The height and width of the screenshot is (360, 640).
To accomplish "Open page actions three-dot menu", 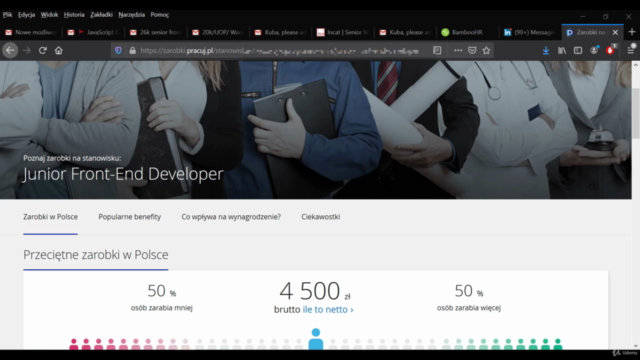I will [x=458, y=51].
